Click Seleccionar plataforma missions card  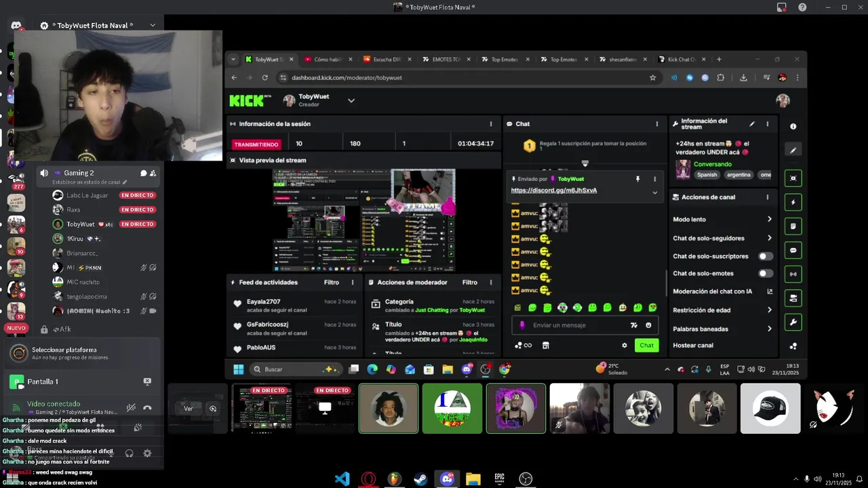pyautogui.click(x=83, y=353)
